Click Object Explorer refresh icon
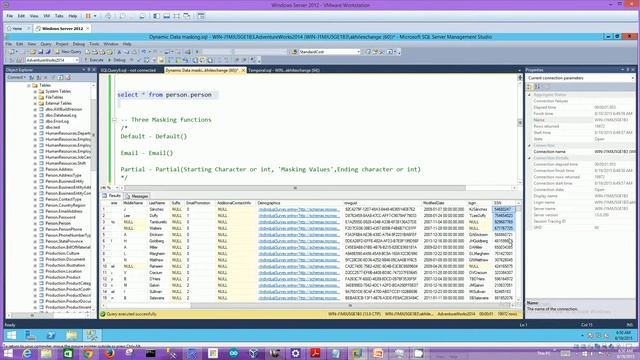640x360 pixels. [x=60, y=77]
